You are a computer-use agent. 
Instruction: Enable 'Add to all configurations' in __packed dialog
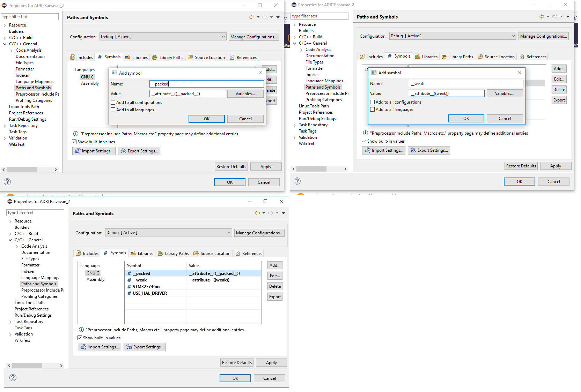[113, 103]
